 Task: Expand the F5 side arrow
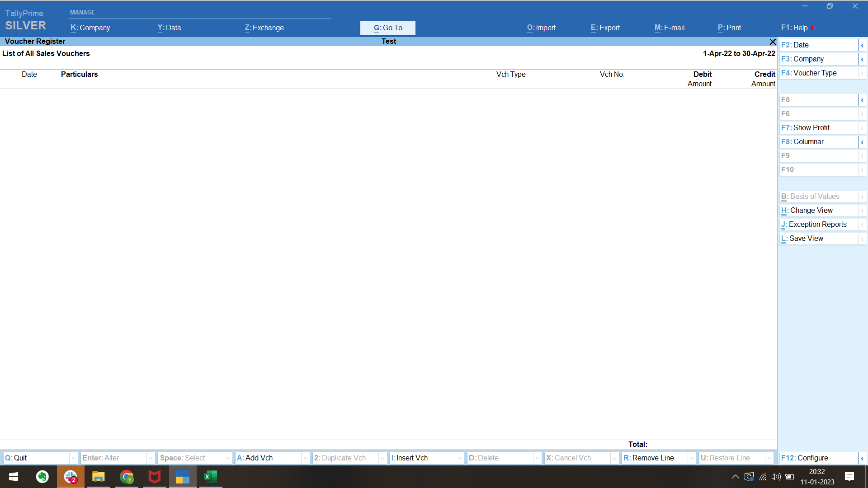[862, 100]
